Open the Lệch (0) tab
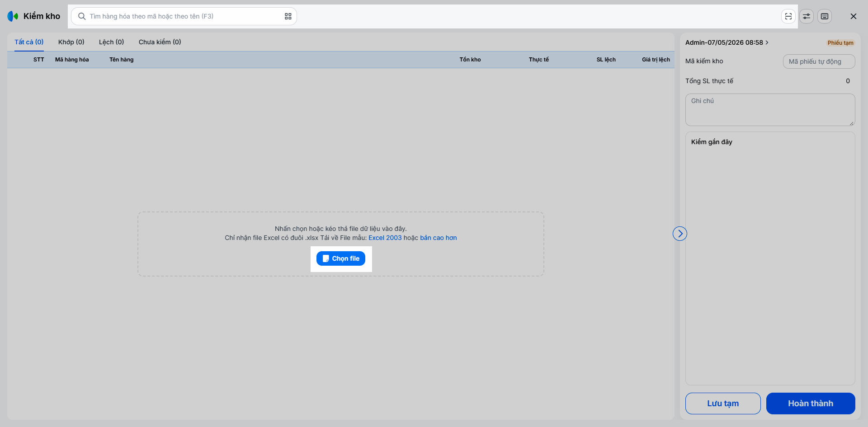 [x=111, y=42]
